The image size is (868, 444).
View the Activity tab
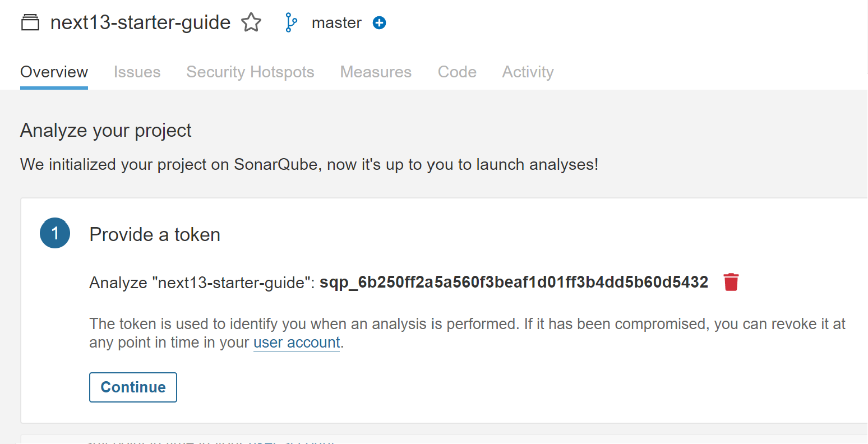click(x=528, y=72)
